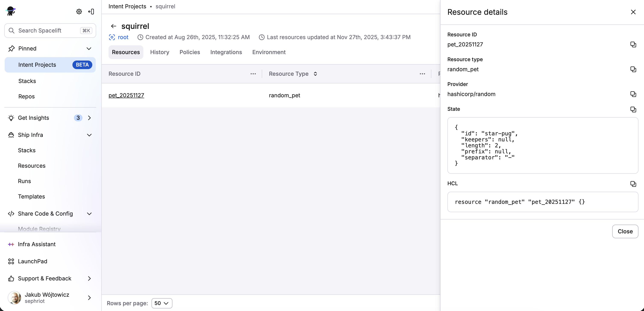Open the pet_20251127 resource link
644x311 pixels.
pyautogui.click(x=126, y=95)
